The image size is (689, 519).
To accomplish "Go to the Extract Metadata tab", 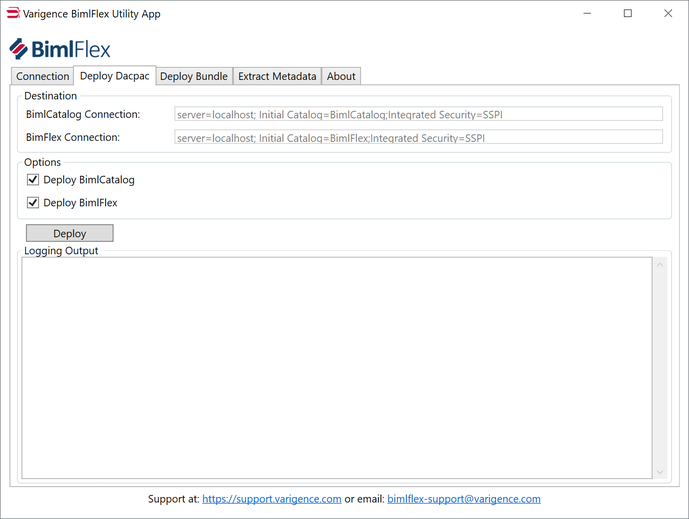I will pyautogui.click(x=277, y=76).
